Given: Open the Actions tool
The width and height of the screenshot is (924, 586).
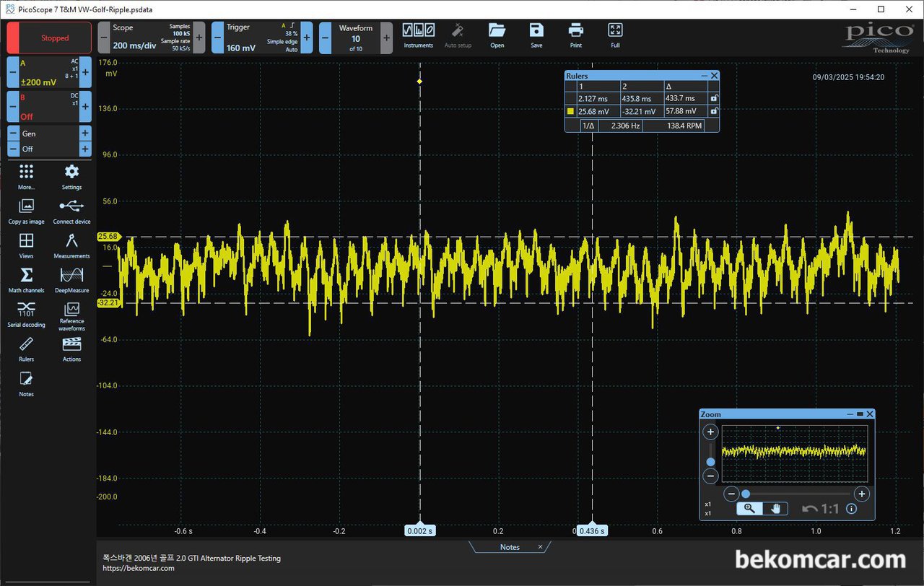Looking at the screenshot, I should [x=71, y=349].
